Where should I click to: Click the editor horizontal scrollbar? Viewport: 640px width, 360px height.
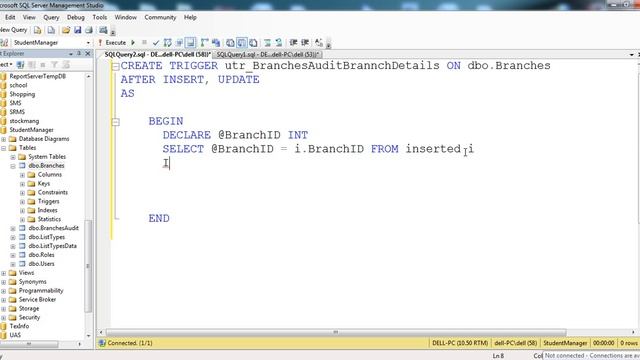click(336, 332)
